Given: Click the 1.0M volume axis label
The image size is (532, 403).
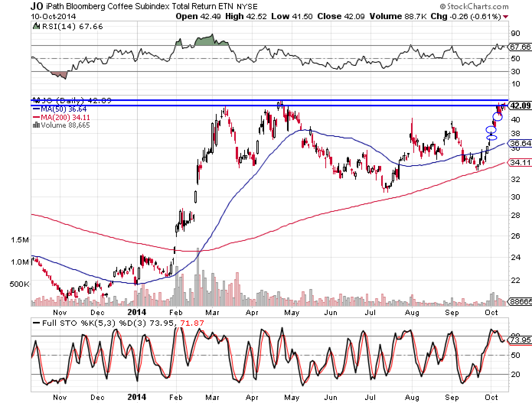Looking at the screenshot, I should pos(20,262).
